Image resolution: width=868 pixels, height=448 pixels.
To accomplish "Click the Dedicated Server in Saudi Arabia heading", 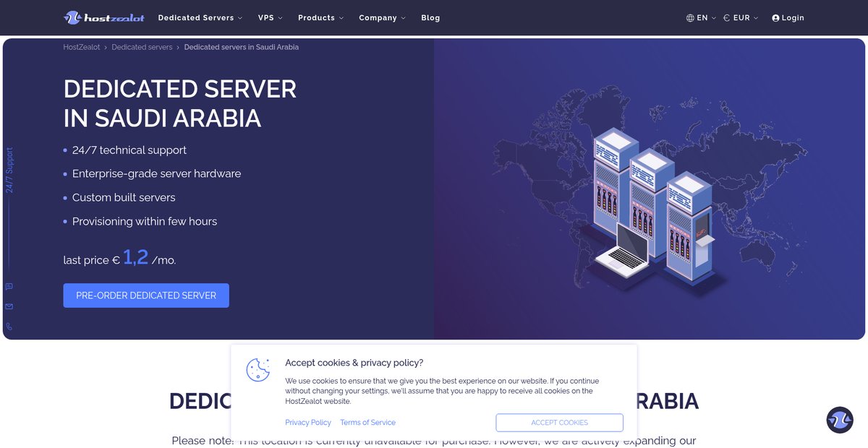I will click(180, 103).
